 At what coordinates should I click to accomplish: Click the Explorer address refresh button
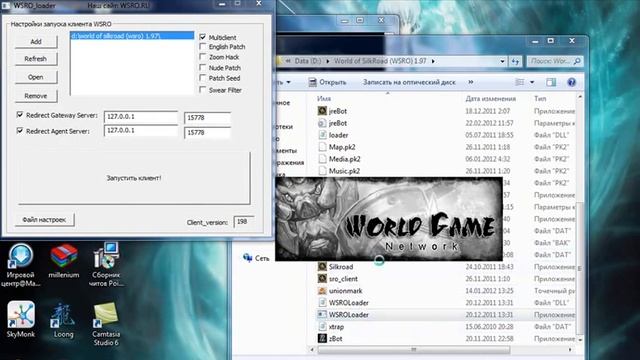[516, 61]
